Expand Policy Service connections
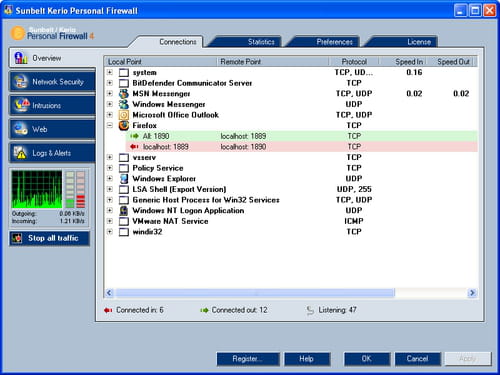Screen dimensions: 500x375 pyautogui.click(x=110, y=168)
